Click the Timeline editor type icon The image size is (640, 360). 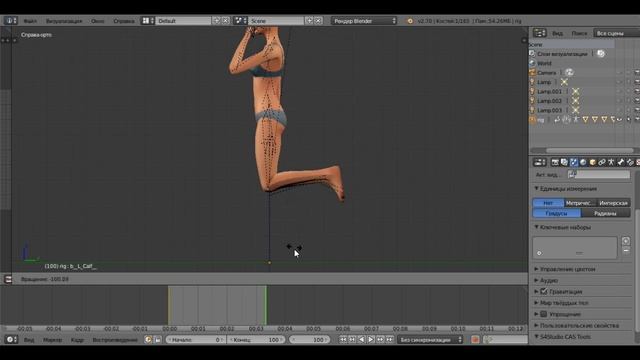(11, 339)
